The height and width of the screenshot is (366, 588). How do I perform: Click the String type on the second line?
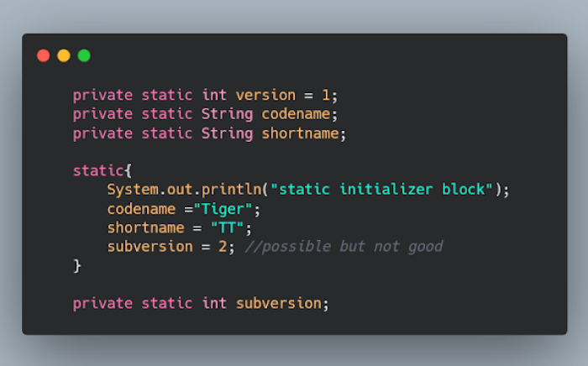[x=227, y=114]
